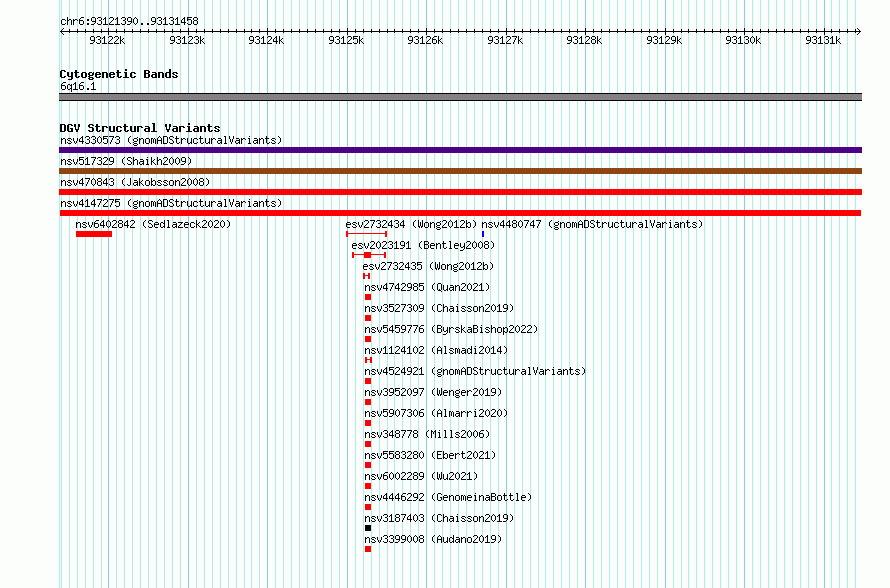Click the 93128k ruler tick label
Image resolution: width=890 pixels, height=588 pixels.
pyautogui.click(x=584, y=40)
